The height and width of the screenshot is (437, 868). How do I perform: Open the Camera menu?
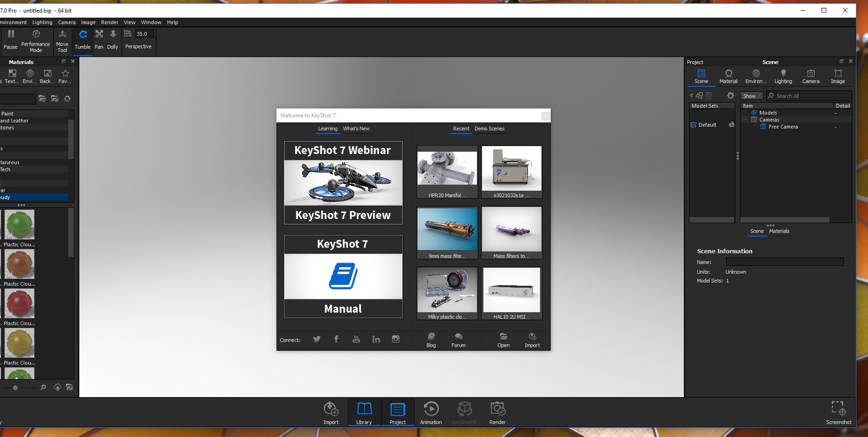66,22
